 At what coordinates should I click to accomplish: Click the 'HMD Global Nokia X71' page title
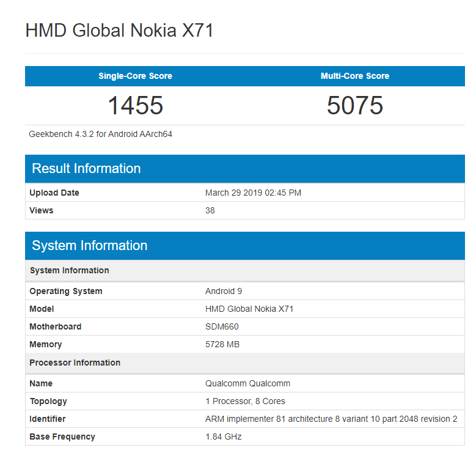point(120,31)
